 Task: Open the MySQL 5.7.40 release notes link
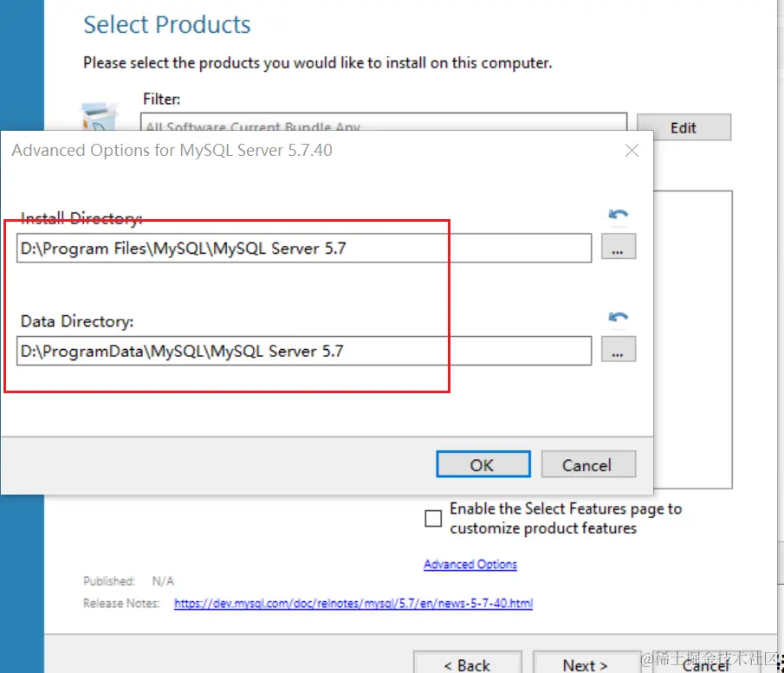click(x=353, y=604)
